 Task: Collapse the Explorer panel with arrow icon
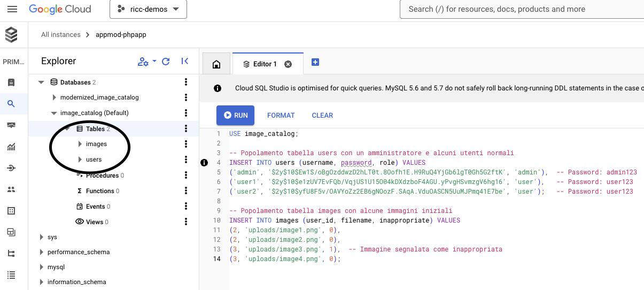pyautogui.click(x=184, y=62)
